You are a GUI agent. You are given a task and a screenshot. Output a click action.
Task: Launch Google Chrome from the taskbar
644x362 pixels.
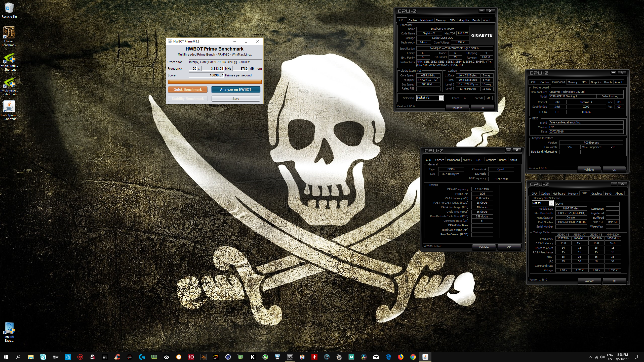tap(413, 357)
